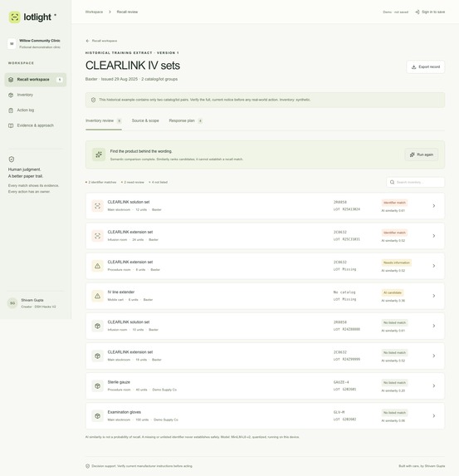
Task: Click box icon of CLEARLINK extension set, Main stockroom
Action: pos(97,356)
